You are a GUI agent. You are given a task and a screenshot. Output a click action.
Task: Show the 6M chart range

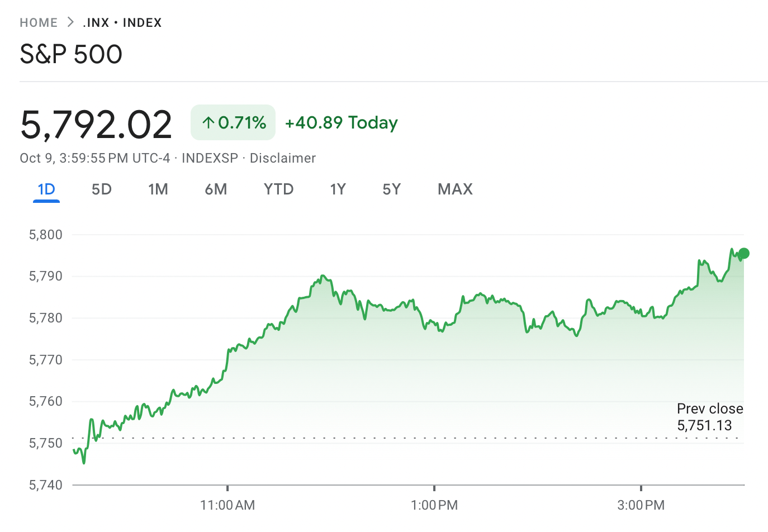[216, 189]
